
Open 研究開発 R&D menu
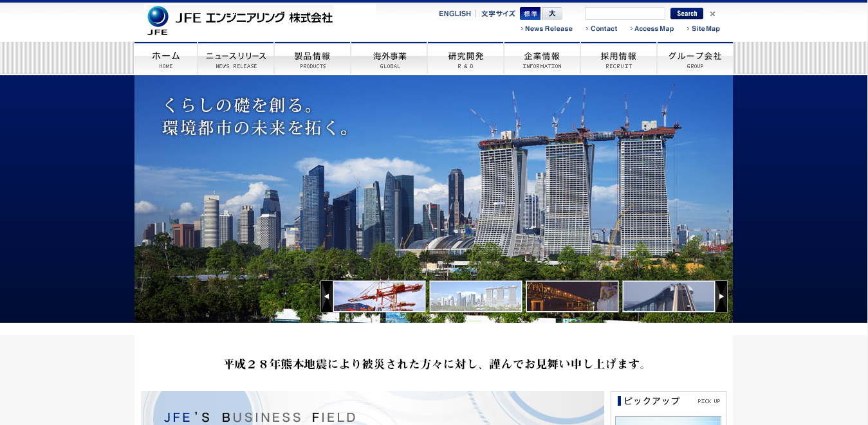tap(466, 59)
